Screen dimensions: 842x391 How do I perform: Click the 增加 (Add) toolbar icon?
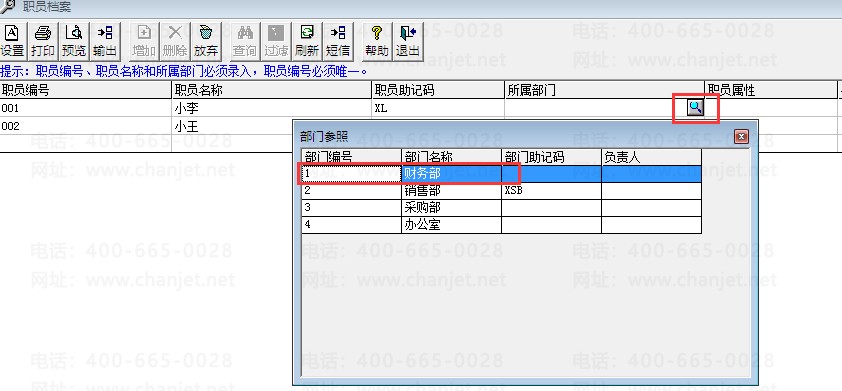144,41
